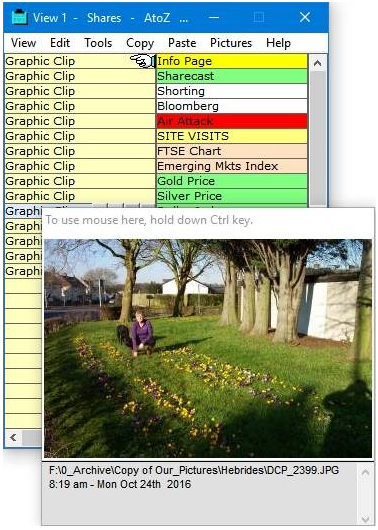Click Graphic Clip beside Sharecast

pos(80,76)
